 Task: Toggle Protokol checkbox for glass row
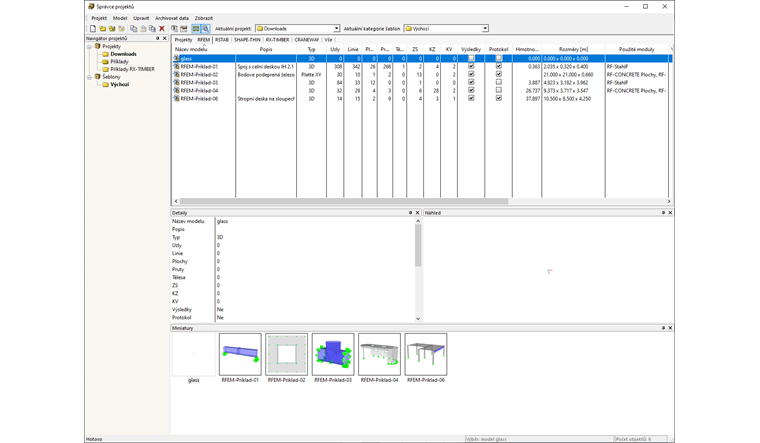[x=499, y=58]
